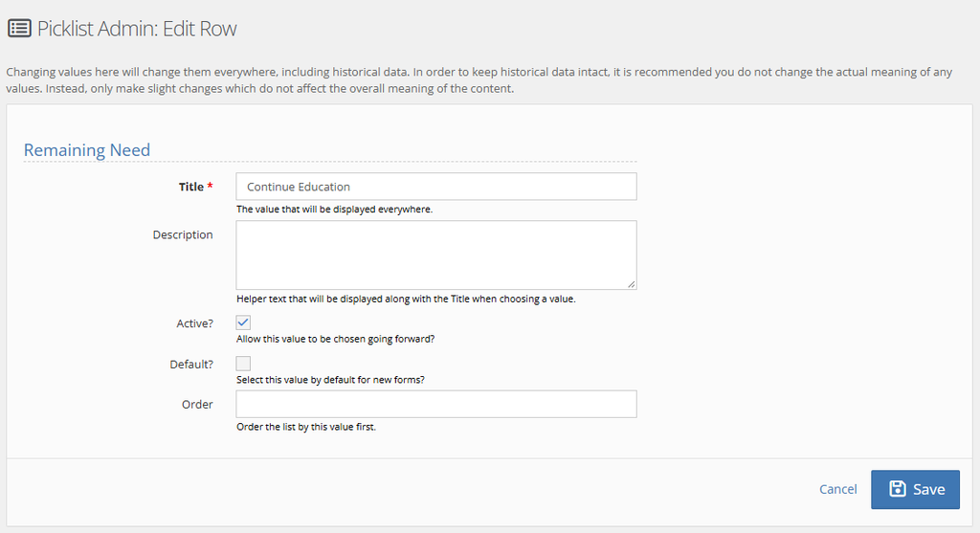Image resolution: width=980 pixels, height=533 pixels.
Task: Click the "Active?" label text
Action: point(194,323)
